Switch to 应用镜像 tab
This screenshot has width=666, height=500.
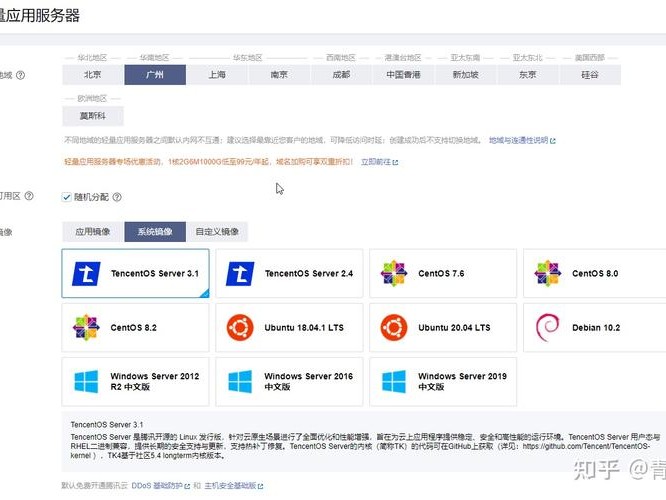[93, 232]
